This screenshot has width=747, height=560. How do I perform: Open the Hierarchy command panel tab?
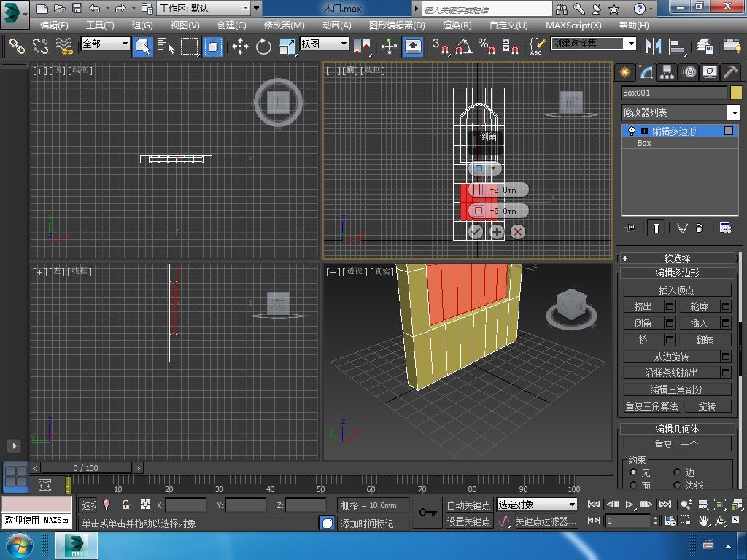[667, 72]
